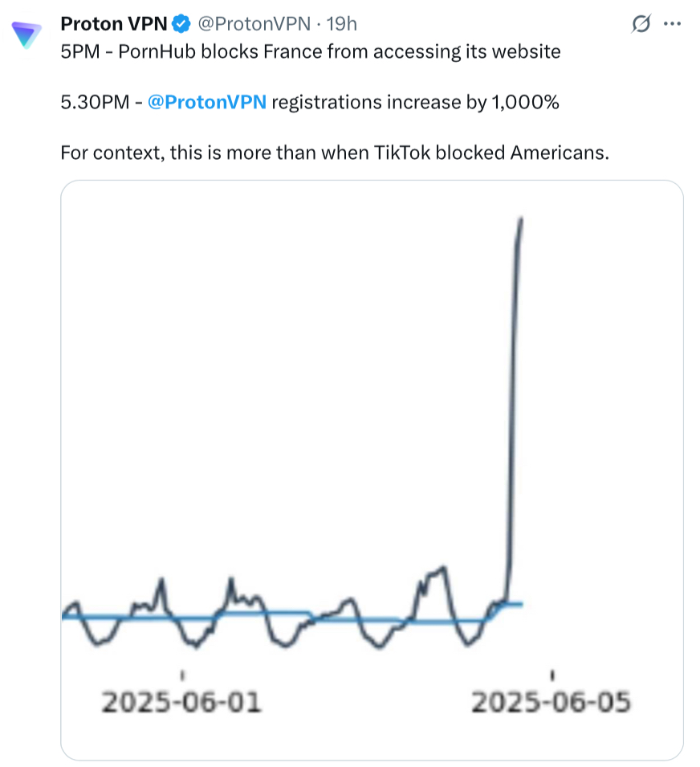Click the 2025-06-05 axis label on the chart
The height and width of the screenshot is (767, 700).
pos(550,700)
